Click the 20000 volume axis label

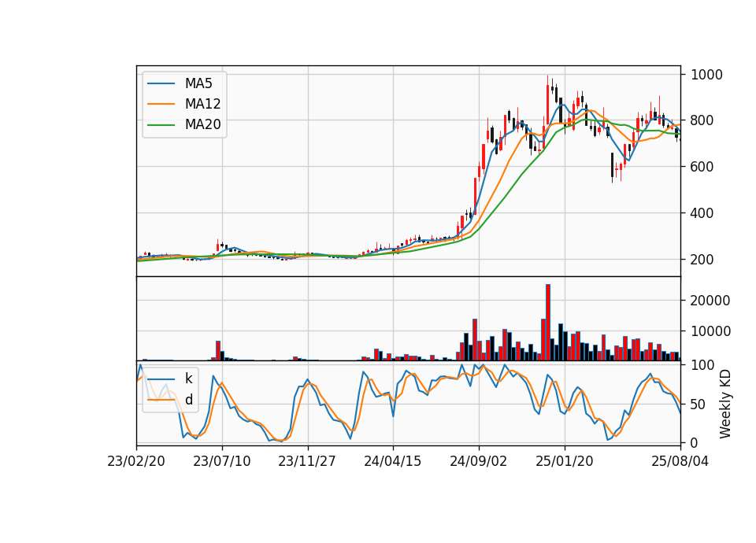pos(710,301)
